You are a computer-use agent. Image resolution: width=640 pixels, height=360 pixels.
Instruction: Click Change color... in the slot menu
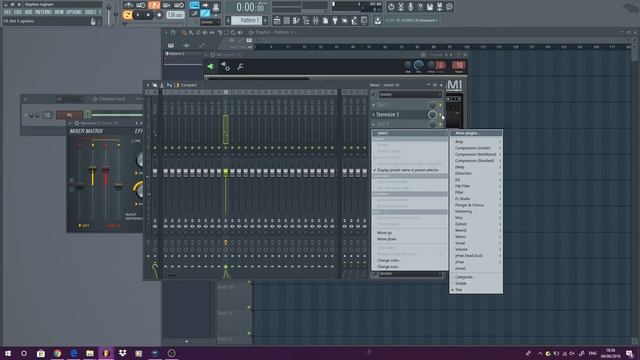(x=409, y=260)
